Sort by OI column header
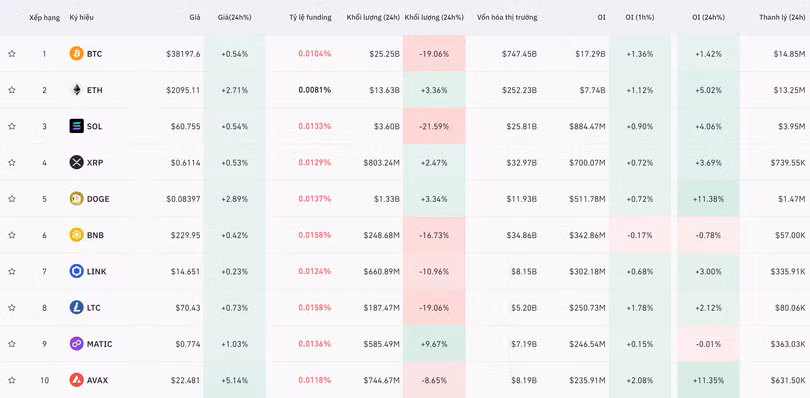Viewport: 810px width, 398px height. (x=601, y=18)
